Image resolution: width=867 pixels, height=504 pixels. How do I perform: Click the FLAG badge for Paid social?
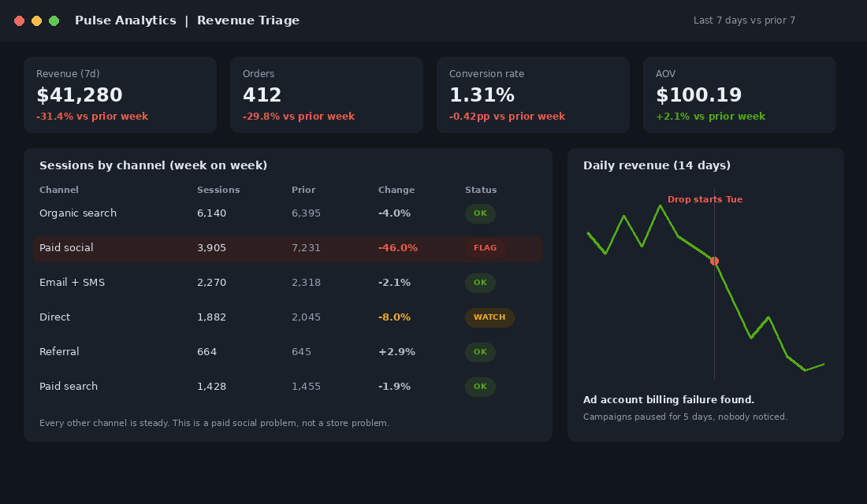[485, 248]
